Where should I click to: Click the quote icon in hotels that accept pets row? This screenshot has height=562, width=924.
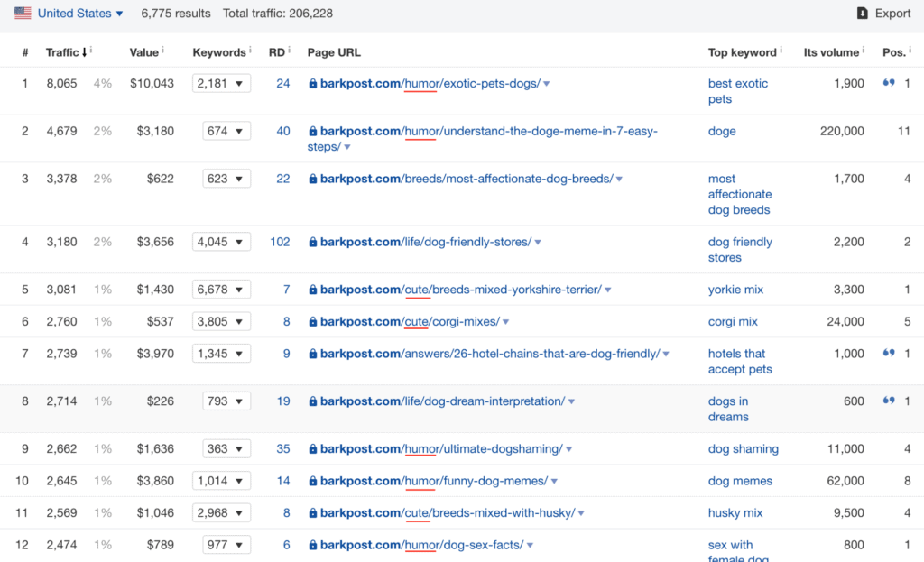point(889,353)
